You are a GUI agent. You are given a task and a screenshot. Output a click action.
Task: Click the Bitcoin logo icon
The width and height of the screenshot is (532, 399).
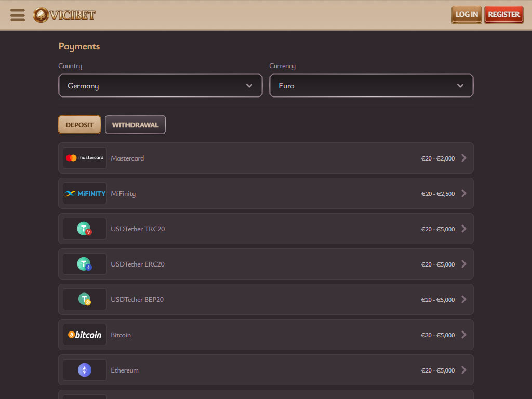(85, 335)
